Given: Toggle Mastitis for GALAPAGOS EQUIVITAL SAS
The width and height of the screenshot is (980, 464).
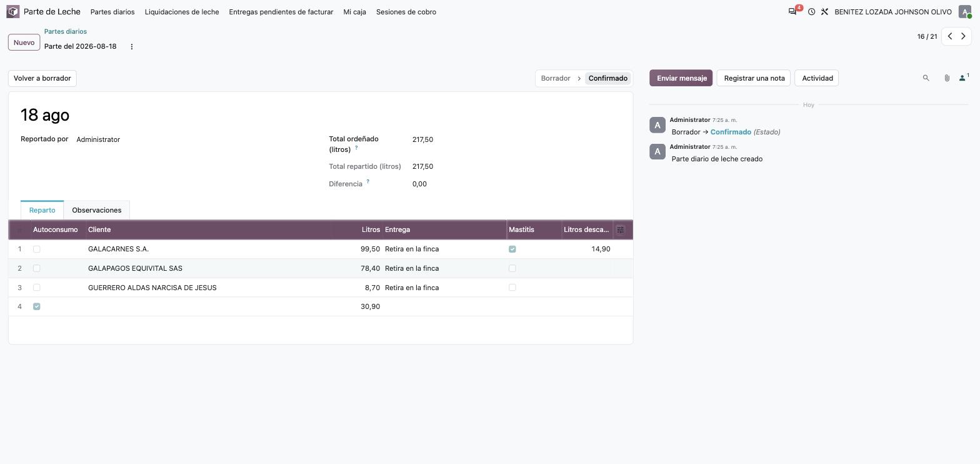Looking at the screenshot, I should pyautogui.click(x=512, y=268).
